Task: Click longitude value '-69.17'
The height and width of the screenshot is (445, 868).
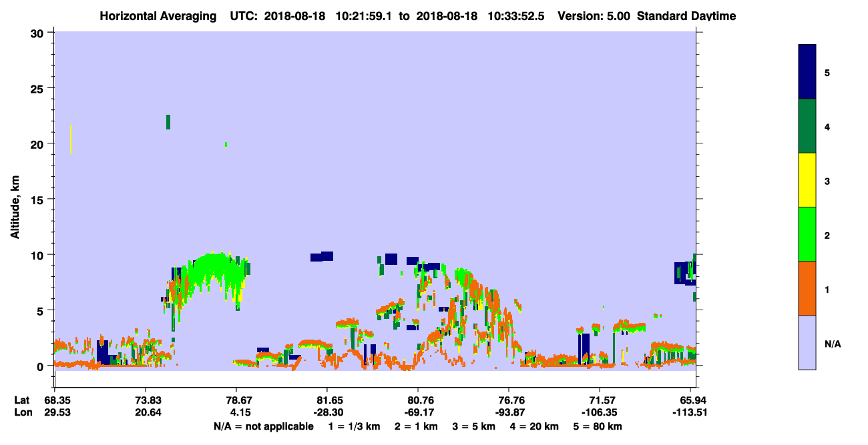Action: [x=418, y=412]
